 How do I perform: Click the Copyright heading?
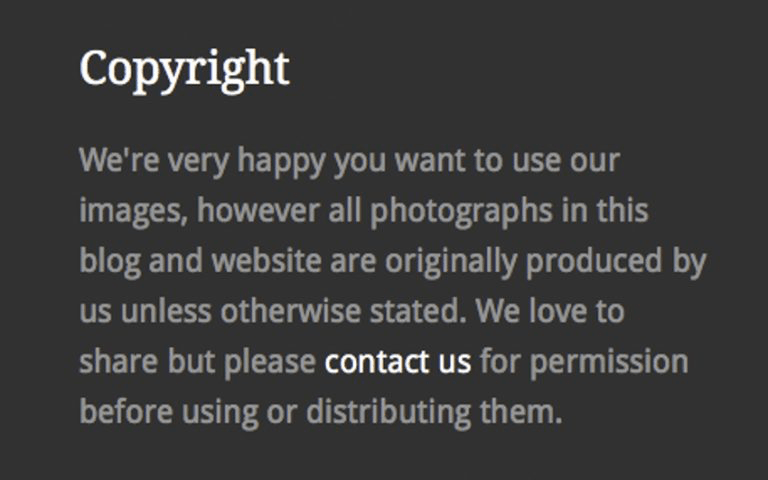click(x=184, y=68)
